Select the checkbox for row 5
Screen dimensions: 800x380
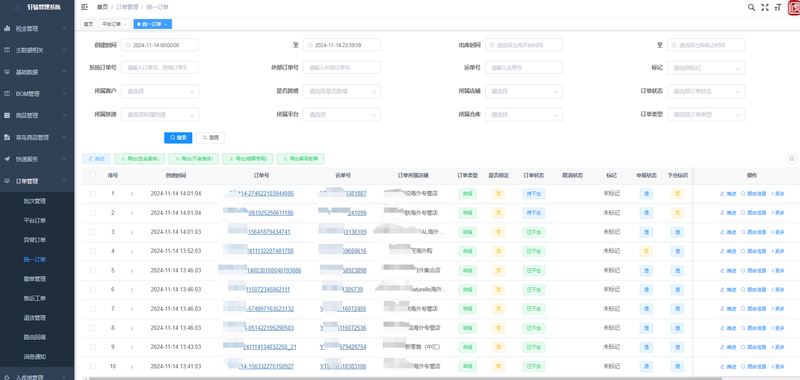pyautogui.click(x=92, y=270)
